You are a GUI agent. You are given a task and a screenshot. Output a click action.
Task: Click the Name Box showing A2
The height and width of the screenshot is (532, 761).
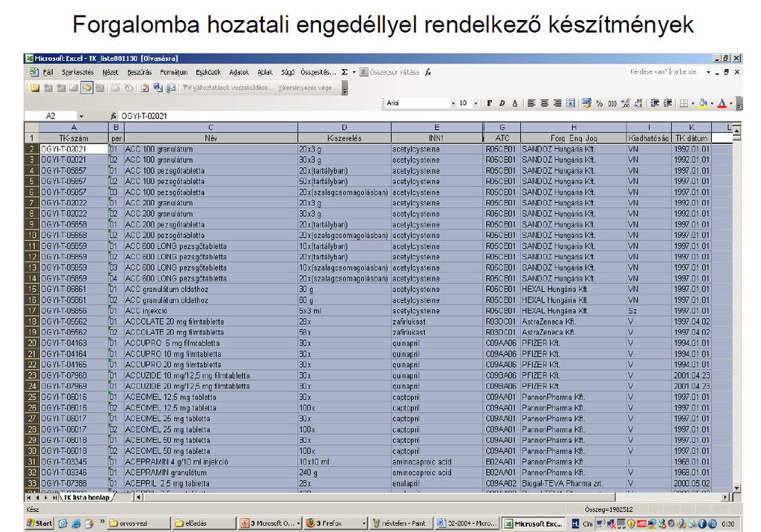coord(51,117)
